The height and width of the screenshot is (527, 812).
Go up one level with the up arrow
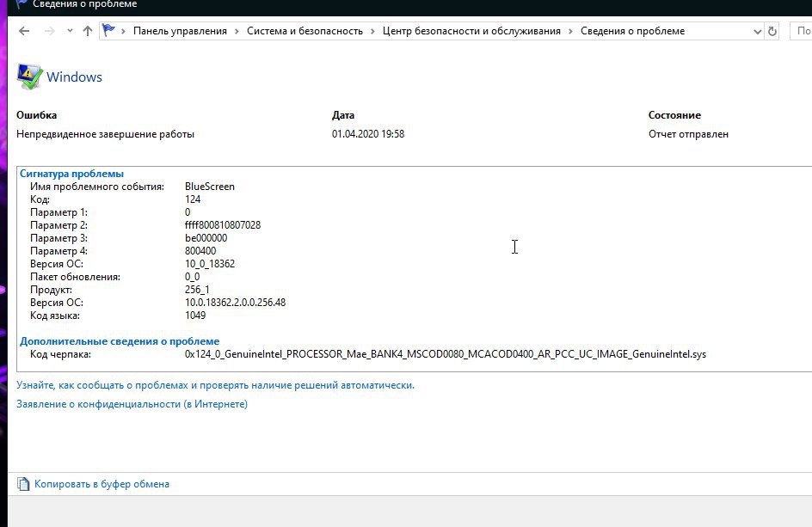[x=88, y=31]
